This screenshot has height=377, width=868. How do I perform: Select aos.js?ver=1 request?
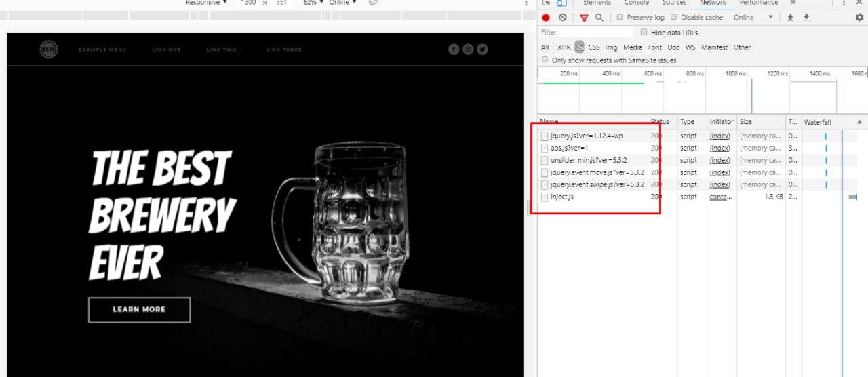(569, 148)
